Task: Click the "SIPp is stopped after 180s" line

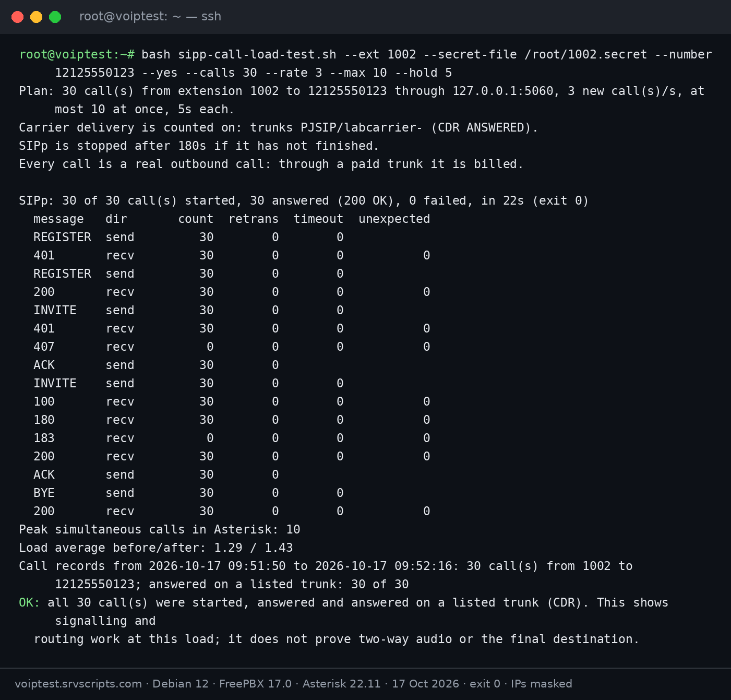Action: (199, 146)
